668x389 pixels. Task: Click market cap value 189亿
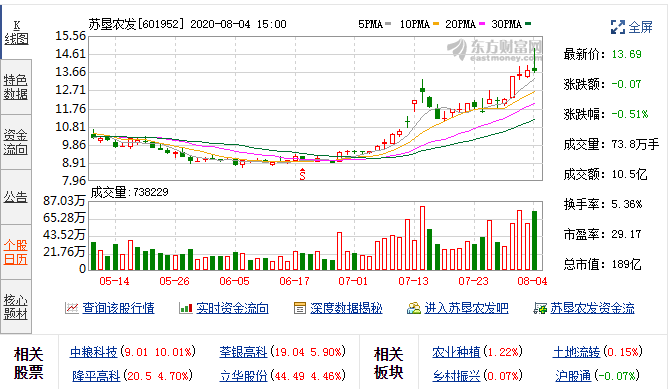(626, 265)
